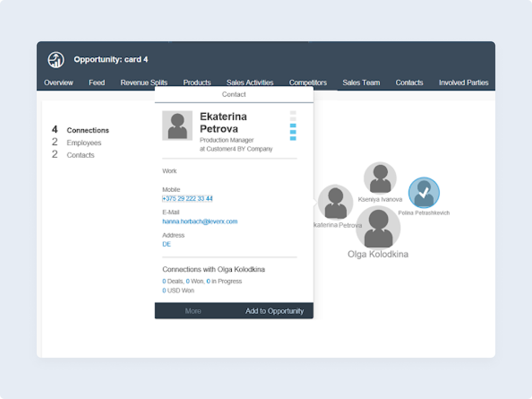Email hanna.horbach@leverx.com
532x399 pixels.
pyautogui.click(x=200, y=221)
